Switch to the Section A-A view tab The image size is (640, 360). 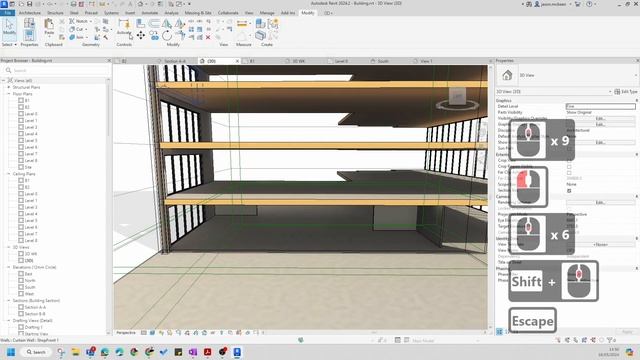(x=175, y=61)
